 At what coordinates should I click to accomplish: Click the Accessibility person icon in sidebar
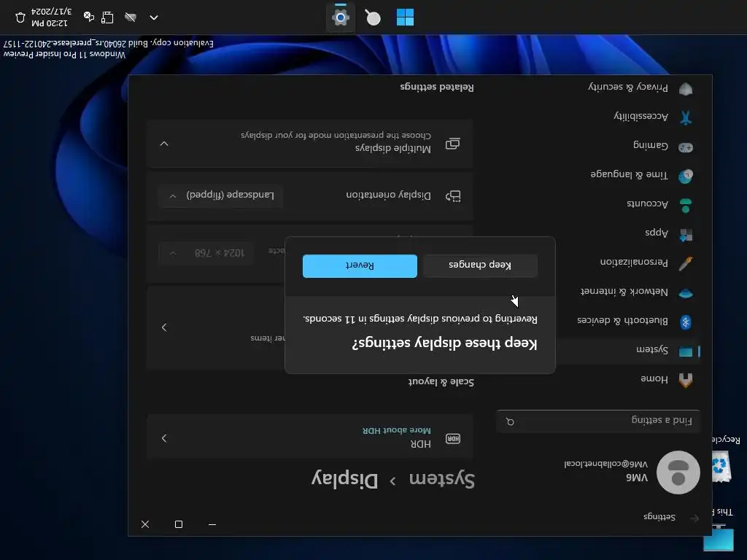coord(686,117)
